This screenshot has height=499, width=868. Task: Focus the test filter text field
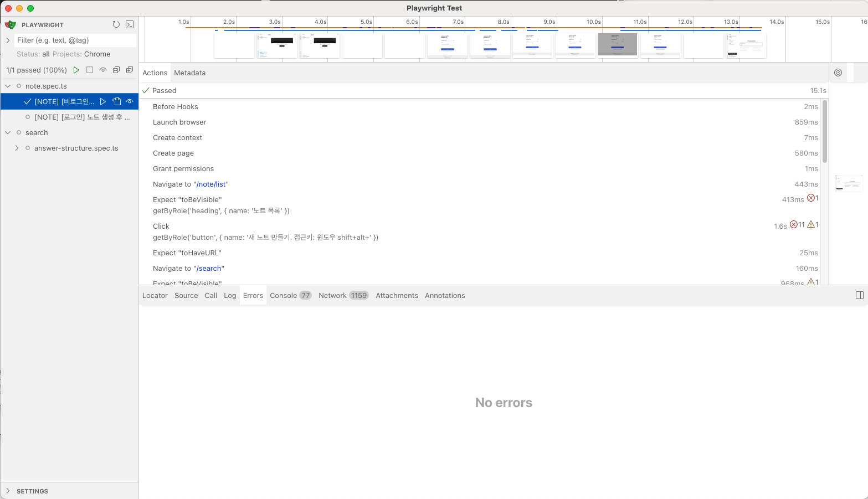click(x=75, y=40)
